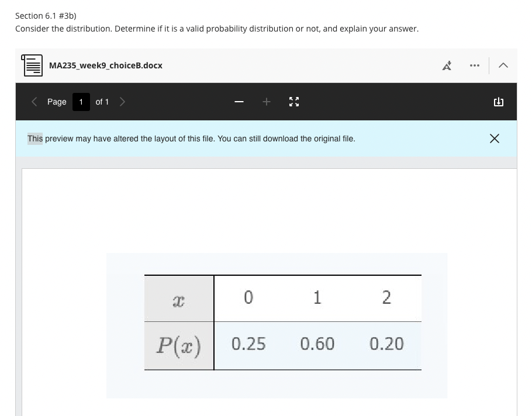Click the Section 6.1 #3b heading
Screen dimensions: 532x416
[x=45, y=16]
